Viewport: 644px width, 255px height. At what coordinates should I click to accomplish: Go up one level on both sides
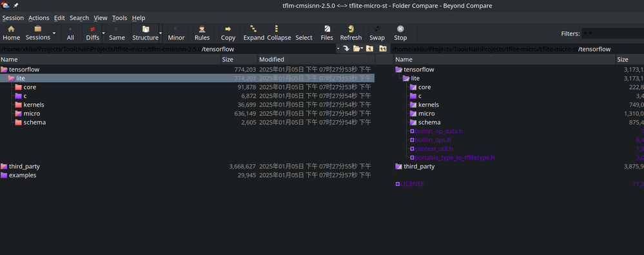click(383, 48)
